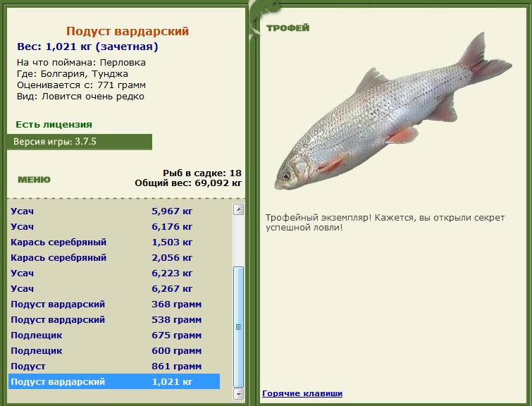Screen dimensions: 532x406
Task: Select Карась серебряный 2,056 кг row
Action: (114, 258)
